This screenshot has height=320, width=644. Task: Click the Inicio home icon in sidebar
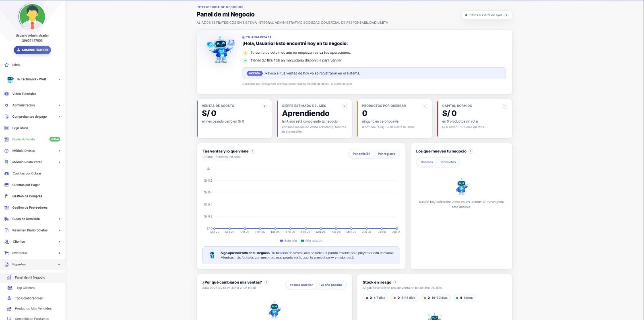pos(6,65)
